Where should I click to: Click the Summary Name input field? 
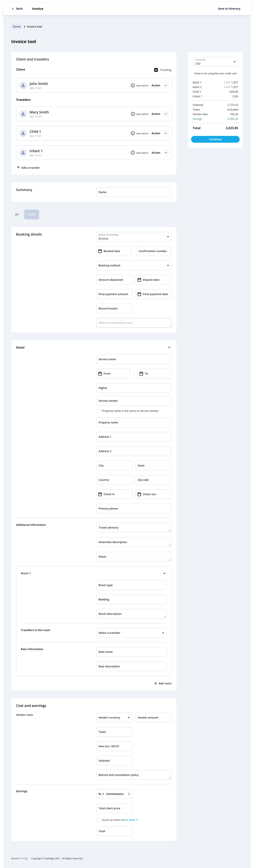click(x=134, y=192)
